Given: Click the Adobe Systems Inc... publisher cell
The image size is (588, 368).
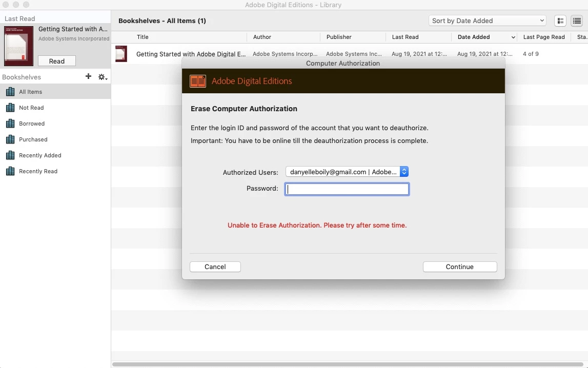Looking at the screenshot, I should click(354, 54).
